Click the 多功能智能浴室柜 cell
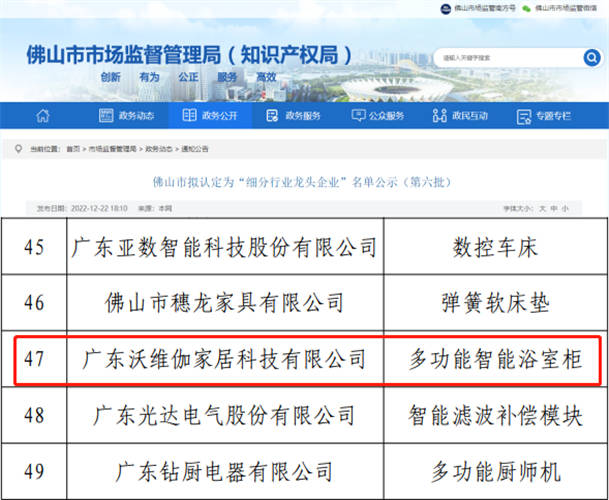 point(495,359)
